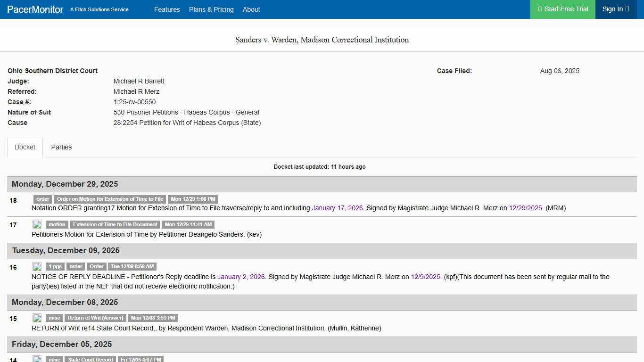The image size is (644, 362).
Task: Switch to the Parties tab
Action: tap(61, 147)
